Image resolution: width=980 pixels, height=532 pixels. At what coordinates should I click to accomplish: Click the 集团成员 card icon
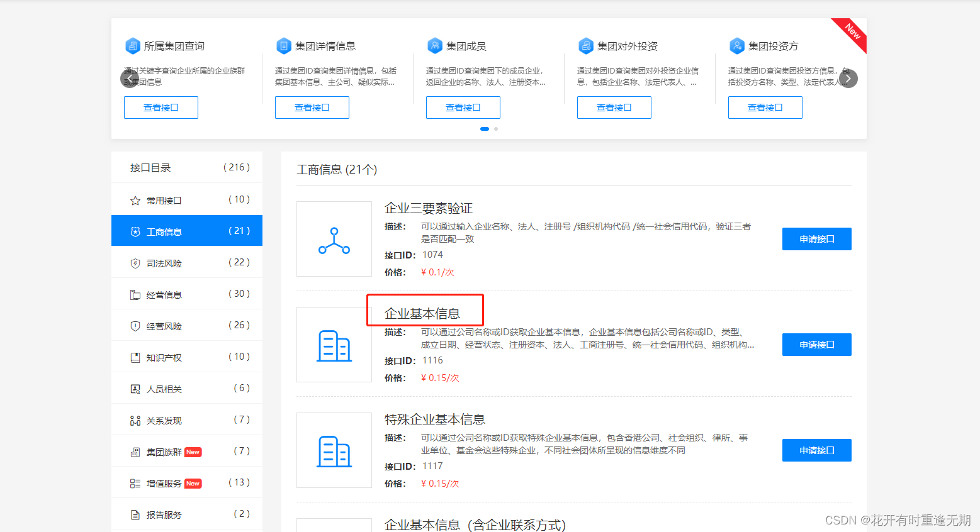435,46
